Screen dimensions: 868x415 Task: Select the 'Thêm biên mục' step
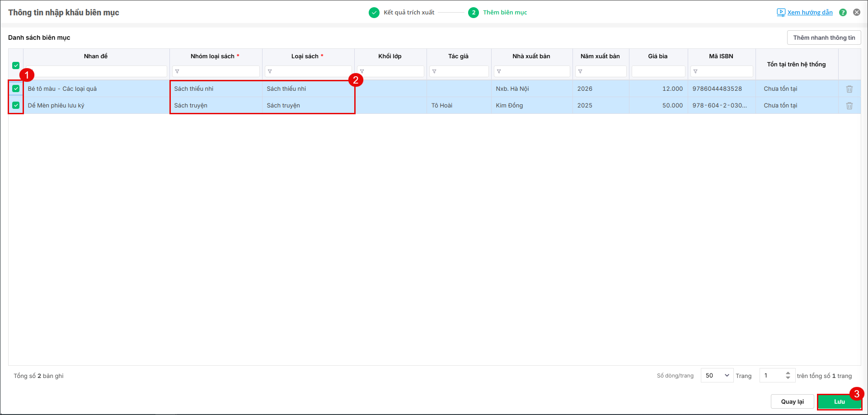click(505, 13)
